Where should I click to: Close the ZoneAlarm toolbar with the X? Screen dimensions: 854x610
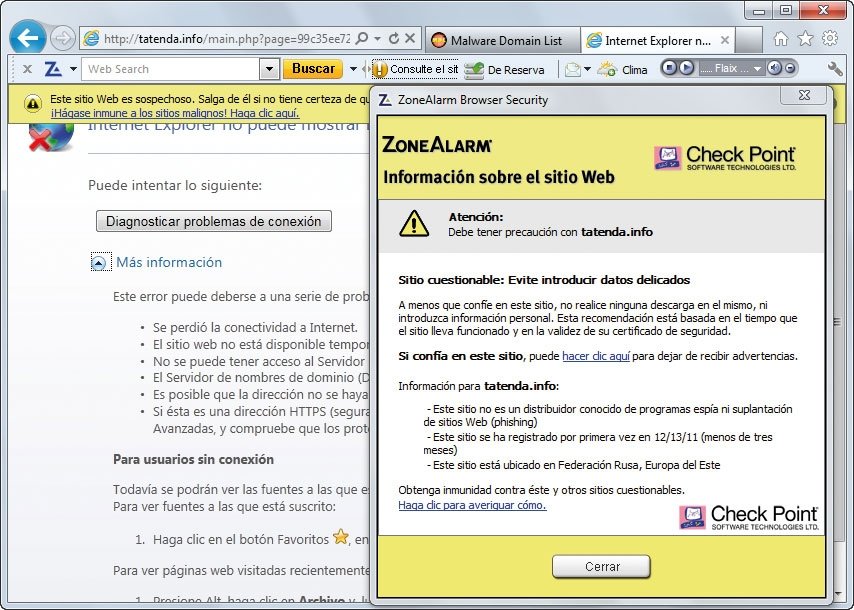point(27,69)
